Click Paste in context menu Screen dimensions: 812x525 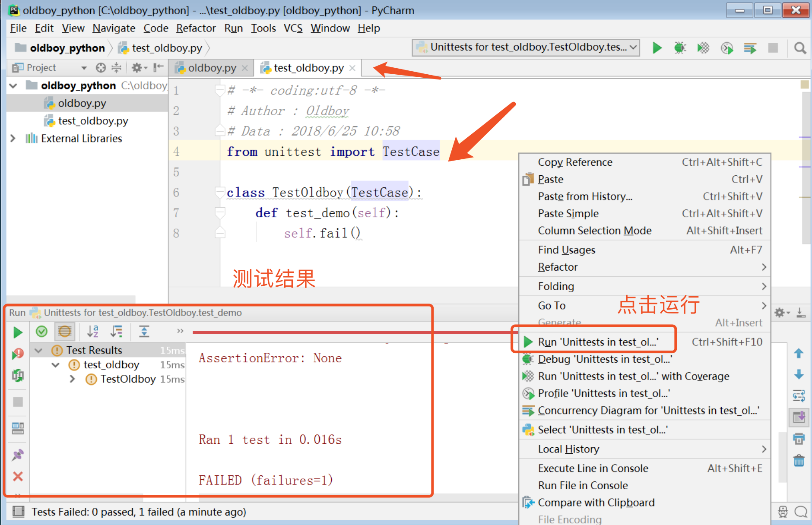[645, 179]
